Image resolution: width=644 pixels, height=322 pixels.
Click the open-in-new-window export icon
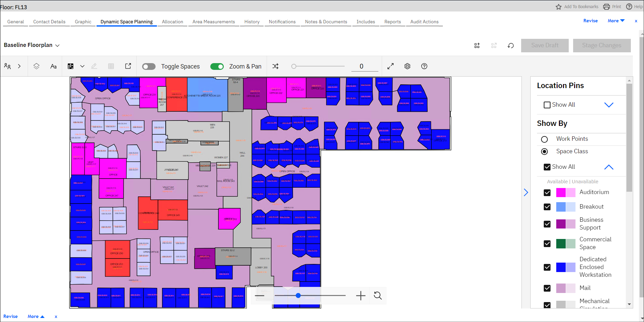128,66
